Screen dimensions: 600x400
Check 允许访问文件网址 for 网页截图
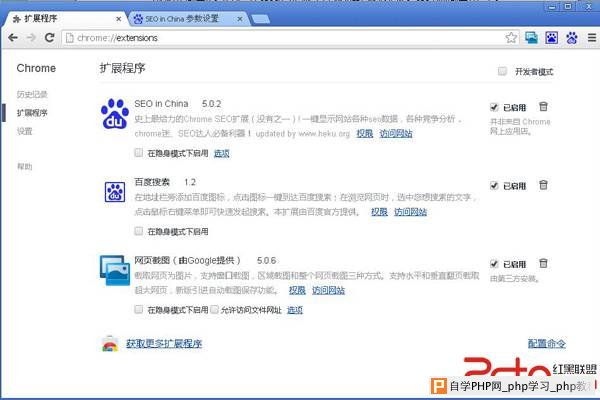point(214,309)
